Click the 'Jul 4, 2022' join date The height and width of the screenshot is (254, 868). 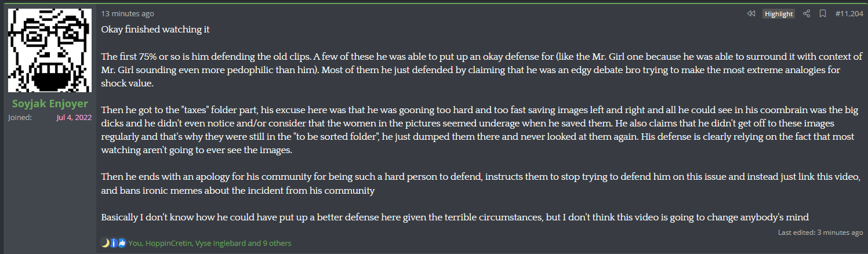(74, 117)
